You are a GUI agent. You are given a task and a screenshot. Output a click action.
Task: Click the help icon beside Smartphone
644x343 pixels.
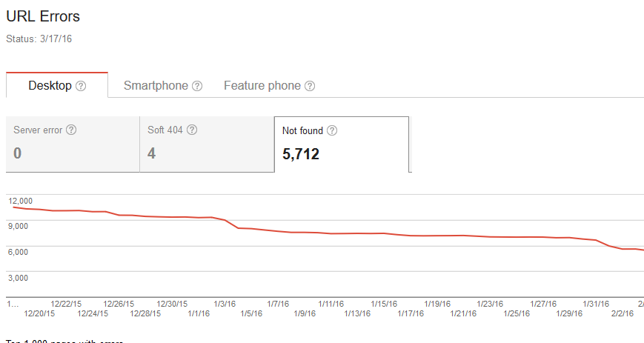[197, 86]
